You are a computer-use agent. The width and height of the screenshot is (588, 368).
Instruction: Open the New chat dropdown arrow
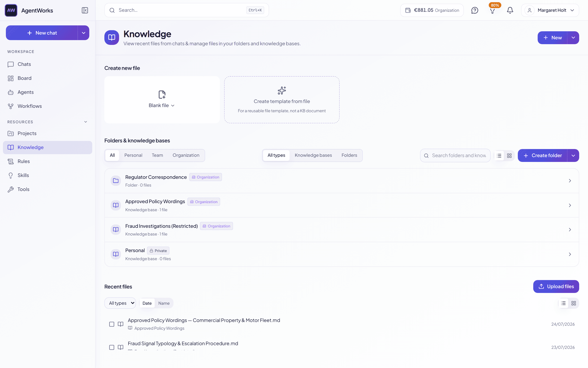(x=84, y=33)
